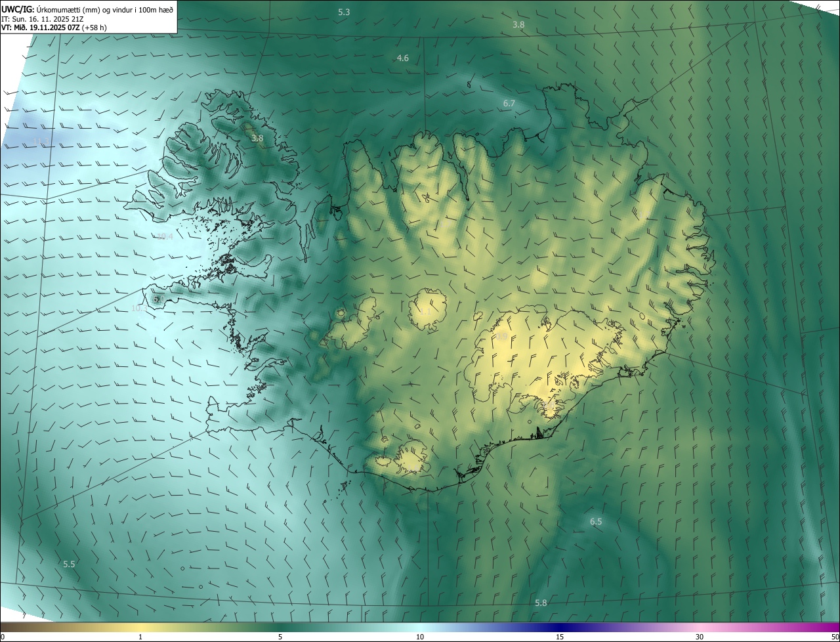Click the 15 tick label on the scale
The width and height of the screenshot is (840, 642).
560,637
